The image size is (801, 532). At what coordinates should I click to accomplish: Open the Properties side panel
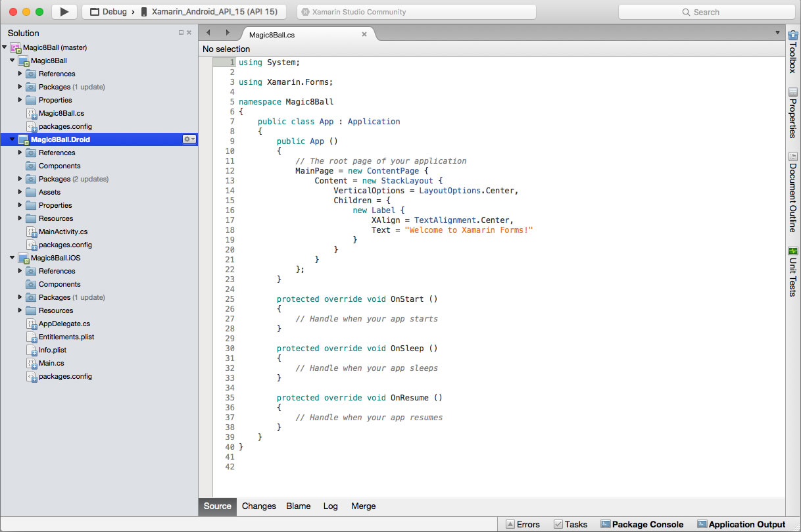pyautogui.click(x=793, y=112)
